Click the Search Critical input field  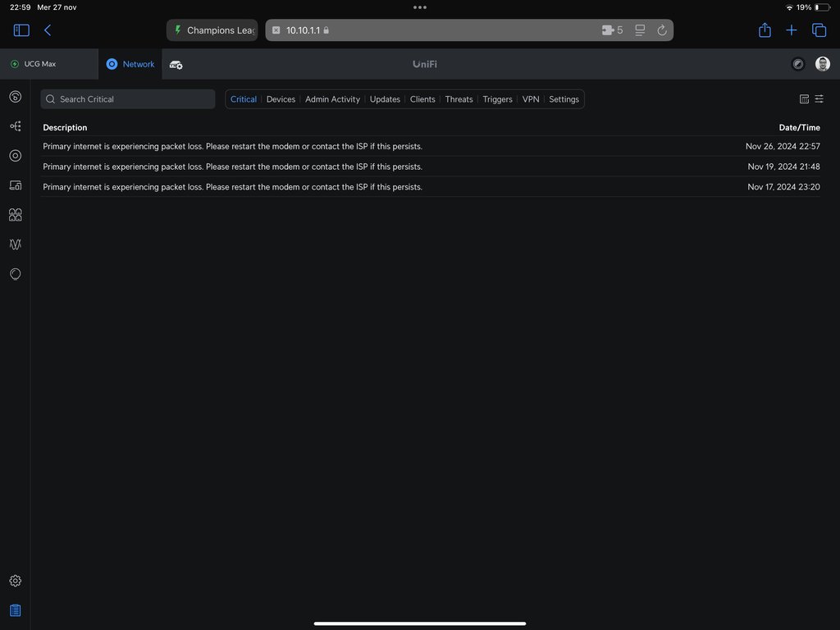click(x=131, y=99)
